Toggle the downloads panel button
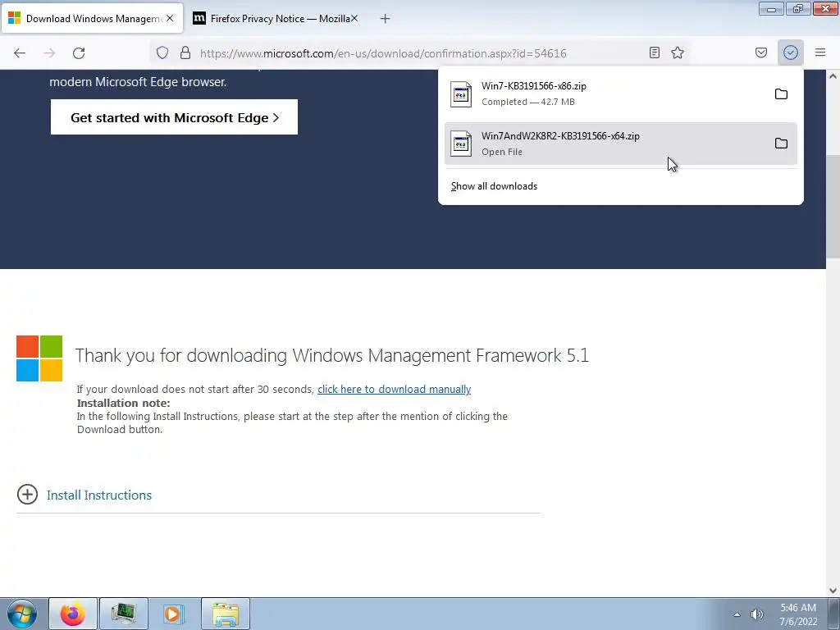 [x=791, y=52]
